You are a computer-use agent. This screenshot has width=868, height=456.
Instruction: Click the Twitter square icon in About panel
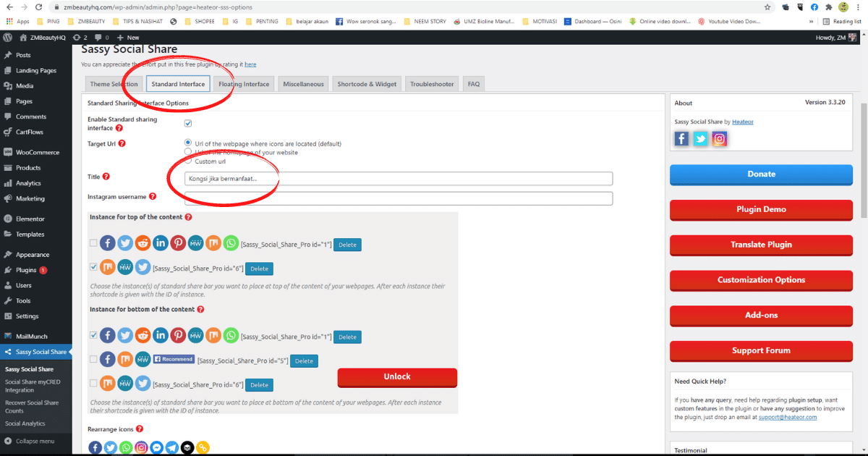pyautogui.click(x=701, y=139)
